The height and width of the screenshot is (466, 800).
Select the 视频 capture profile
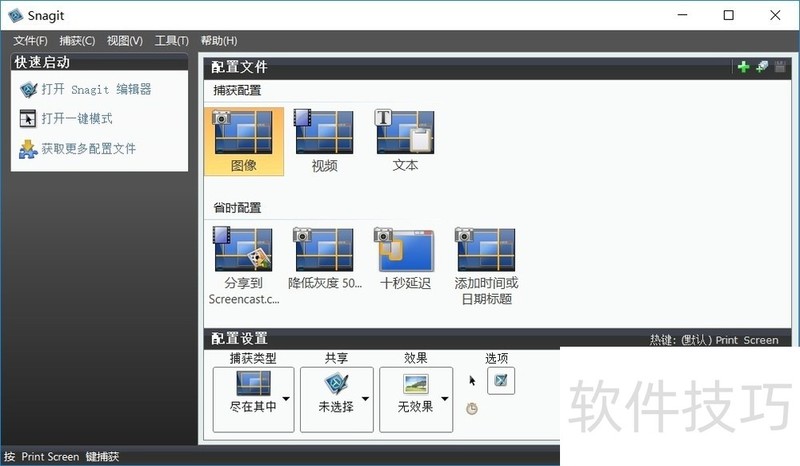click(x=324, y=141)
